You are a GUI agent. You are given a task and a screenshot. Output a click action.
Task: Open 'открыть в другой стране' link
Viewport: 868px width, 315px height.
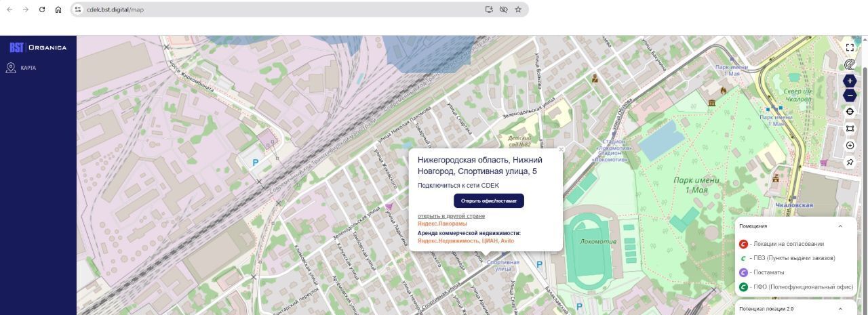tap(451, 216)
